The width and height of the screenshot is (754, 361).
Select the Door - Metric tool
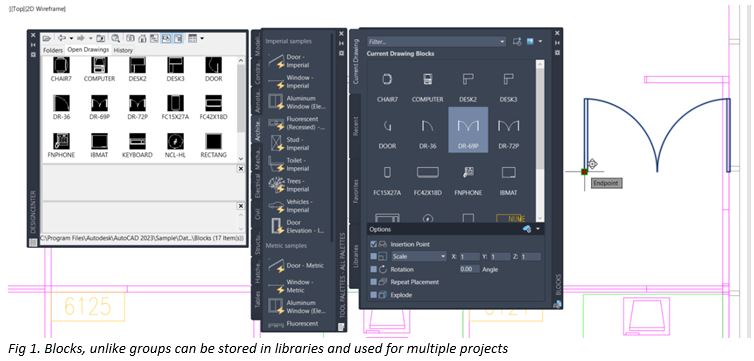point(297,265)
